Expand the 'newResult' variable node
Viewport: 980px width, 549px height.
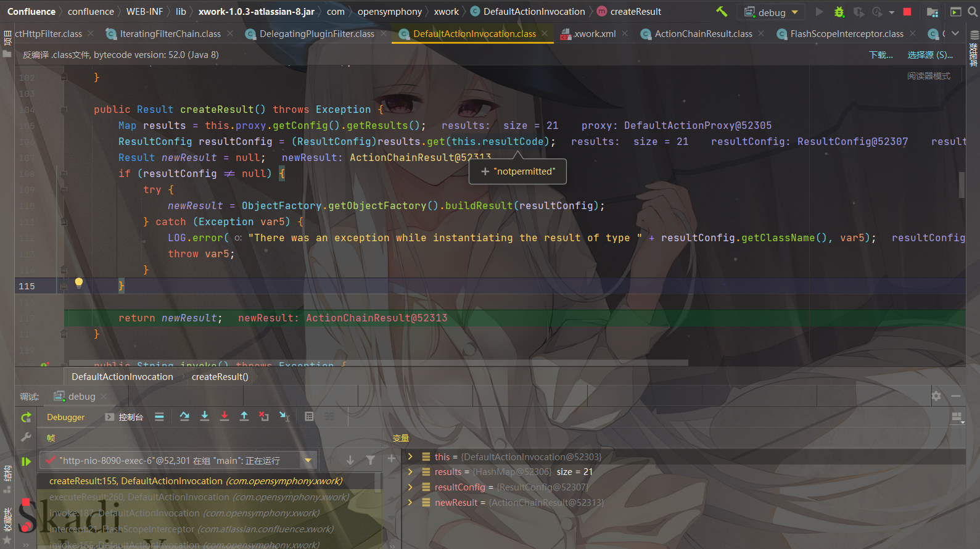point(410,502)
